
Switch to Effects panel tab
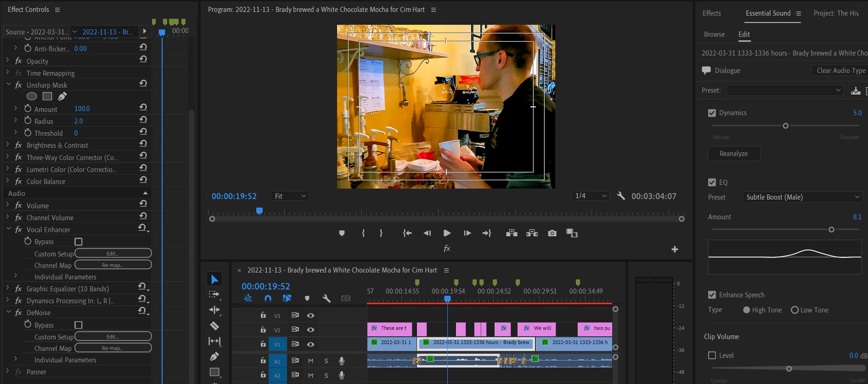(x=711, y=13)
